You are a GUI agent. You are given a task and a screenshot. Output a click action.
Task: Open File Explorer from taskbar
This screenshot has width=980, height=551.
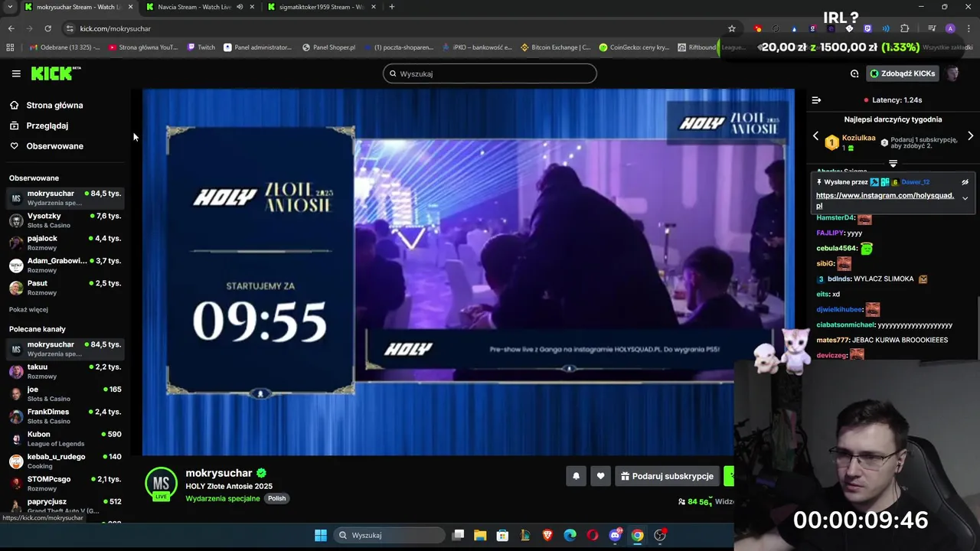coord(480,535)
